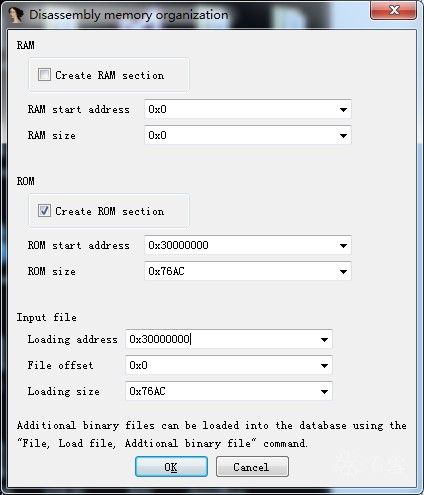The width and height of the screenshot is (424, 495).
Task: Expand the Loading address dropdown arrow
Action: pyautogui.click(x=324, y=339)
